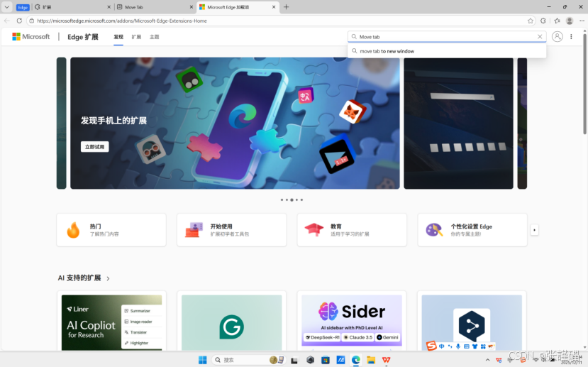The height and width of the screenshot is (367, 588).
Task: Show hidden system tray icons
Action: pos(487,360)
